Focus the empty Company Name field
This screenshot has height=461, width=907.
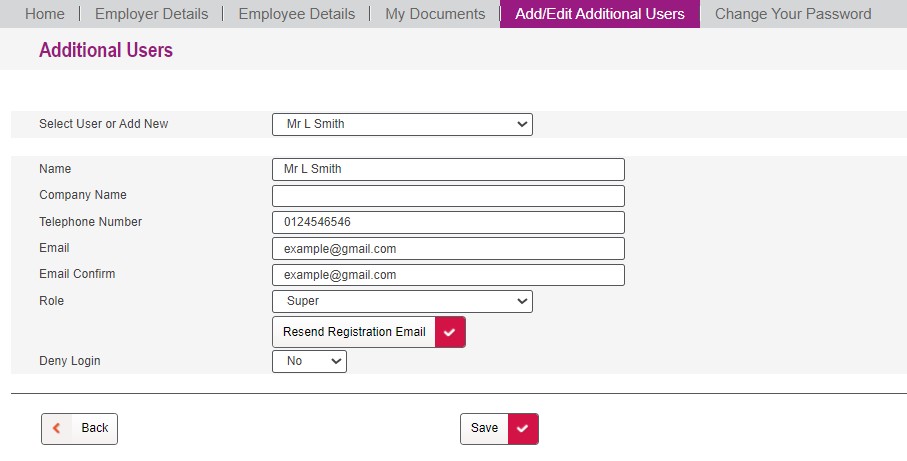[448, 196]
